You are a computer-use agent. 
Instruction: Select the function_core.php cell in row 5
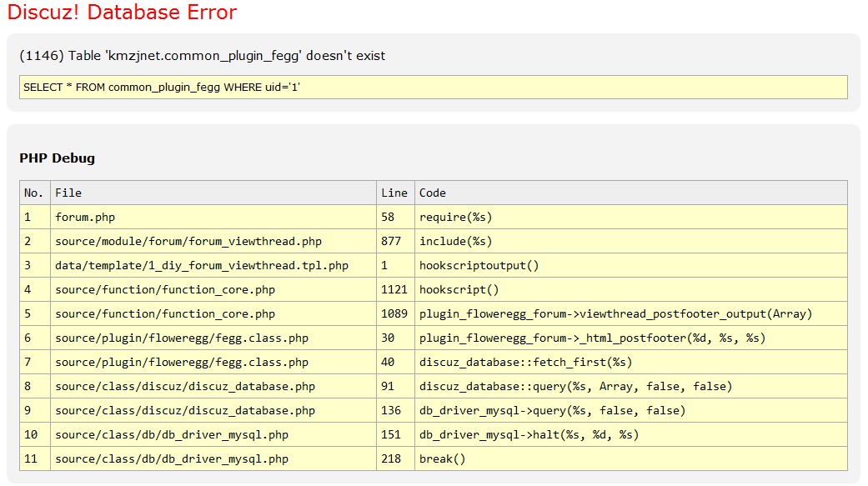(213, 313)
